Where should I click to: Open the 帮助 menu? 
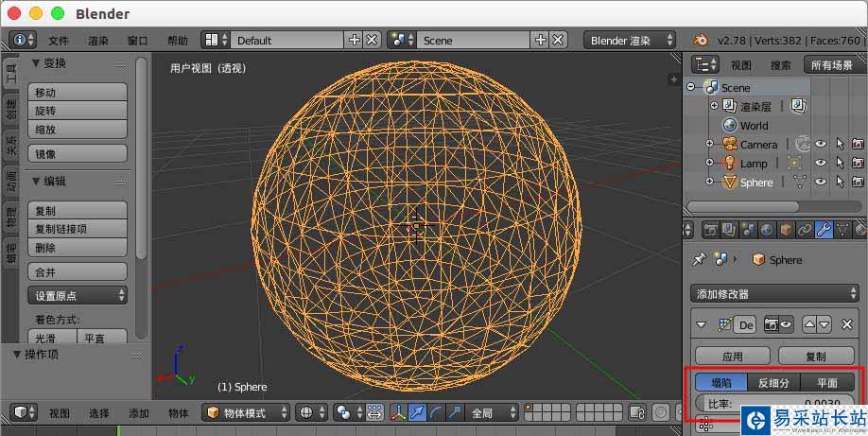[x=178, y=41]
